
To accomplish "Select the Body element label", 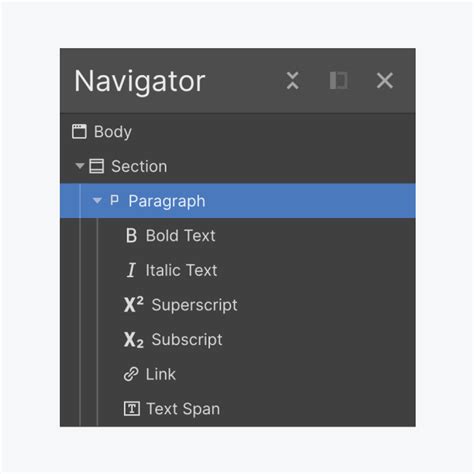I will [113, 132].
